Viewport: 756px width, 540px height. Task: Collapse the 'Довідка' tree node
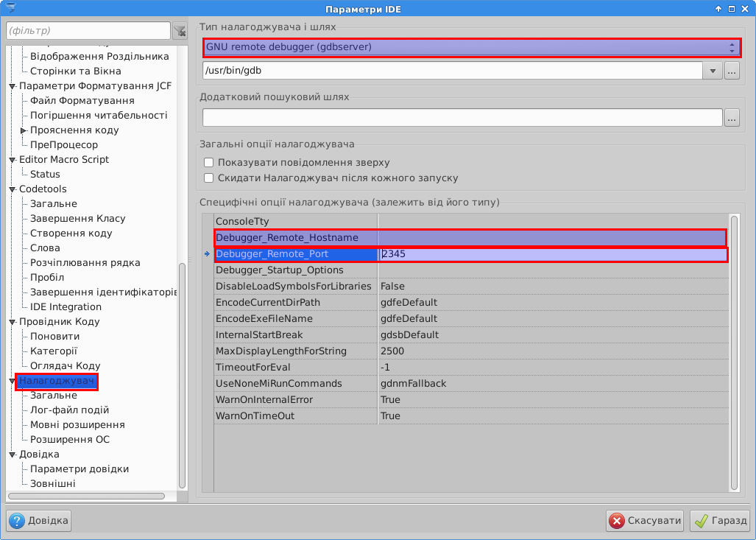(13, 455)
